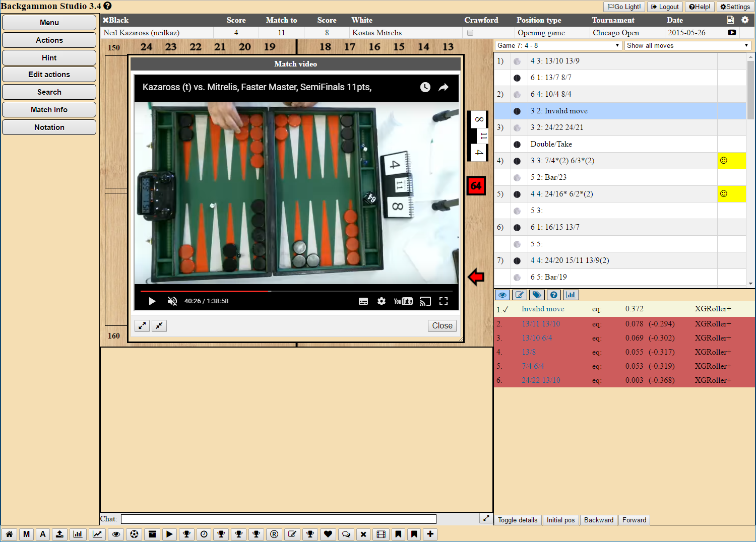Toggle the Crawford checkbox
The image size is (756, 542).
click(470, 33)
